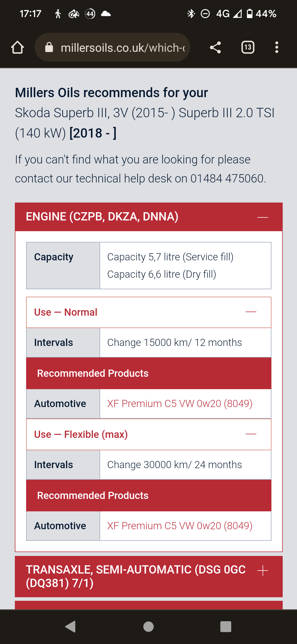Tap the padlock icon for site security info
The image size is (297, 644).
click(50, 47)
